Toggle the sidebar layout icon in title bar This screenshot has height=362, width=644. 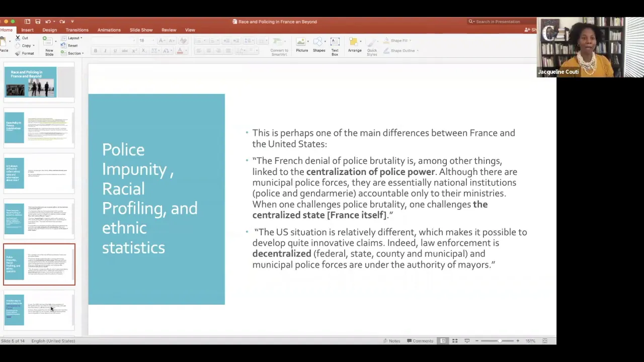tap(27, 22)
